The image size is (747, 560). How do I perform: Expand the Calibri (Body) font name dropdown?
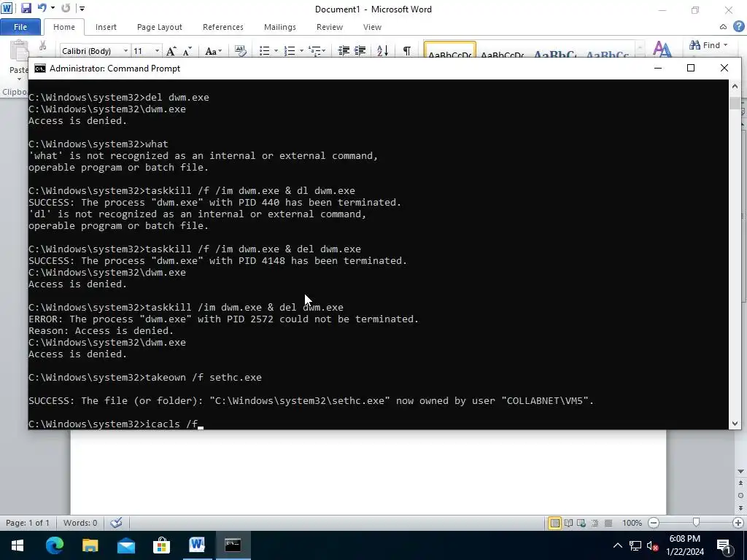point(125,51)
